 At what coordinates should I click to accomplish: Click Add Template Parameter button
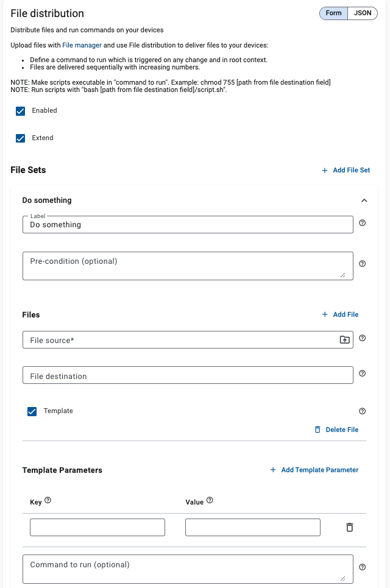point(314,470)
